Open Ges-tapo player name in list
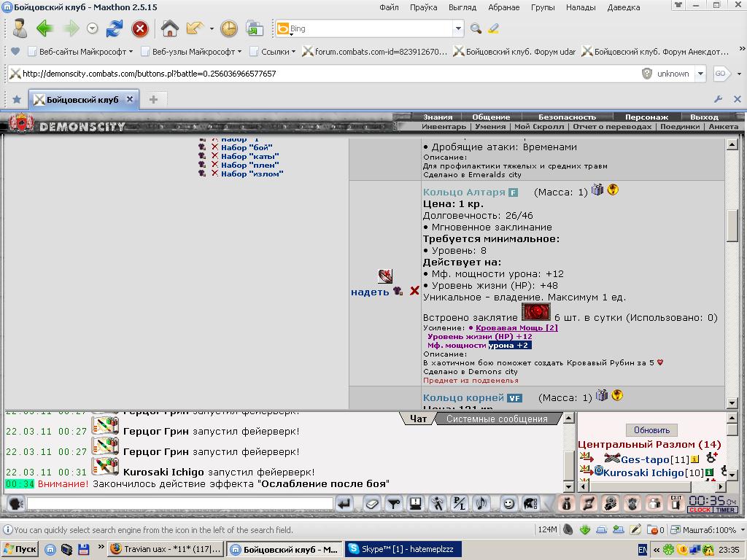Viewport: 747px width, 560px height. (x=646, y=459)
